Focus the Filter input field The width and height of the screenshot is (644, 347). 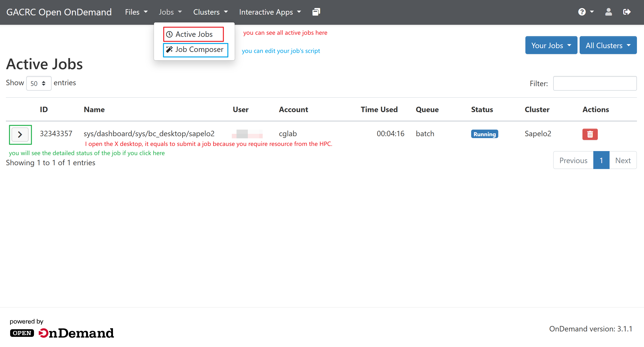coord(594,83)
